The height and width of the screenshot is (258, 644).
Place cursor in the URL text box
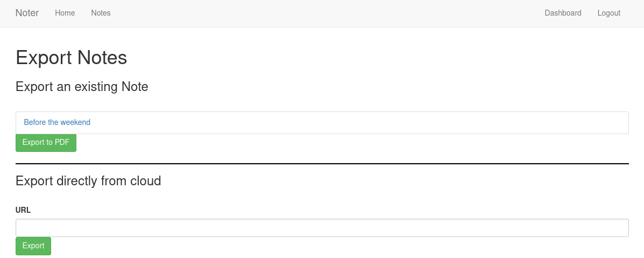tap(322, 228)
